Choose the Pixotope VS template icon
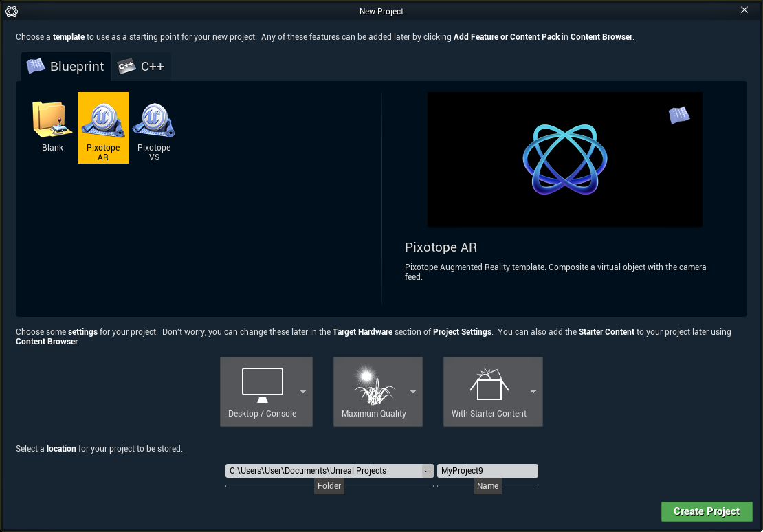763x532 pixels. click(154, 121)
